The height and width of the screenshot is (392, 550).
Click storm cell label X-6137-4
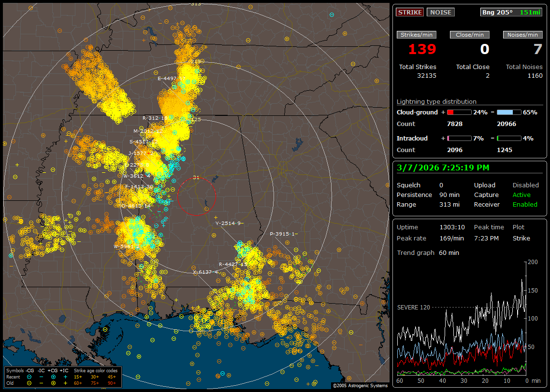click(x=205, y=272)
